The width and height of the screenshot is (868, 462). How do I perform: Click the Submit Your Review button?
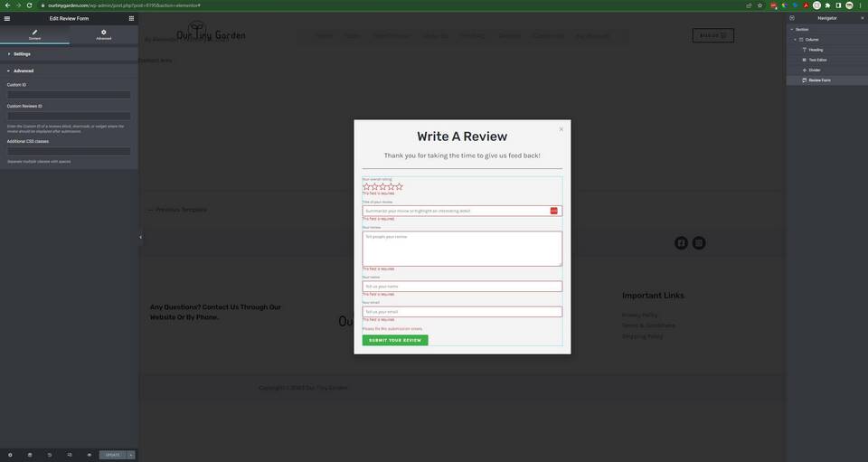tap(395, 340)
